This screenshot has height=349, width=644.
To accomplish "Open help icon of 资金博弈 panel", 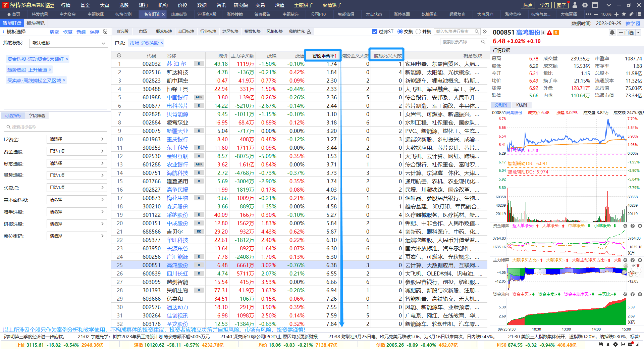I will (x=633, y=226).
